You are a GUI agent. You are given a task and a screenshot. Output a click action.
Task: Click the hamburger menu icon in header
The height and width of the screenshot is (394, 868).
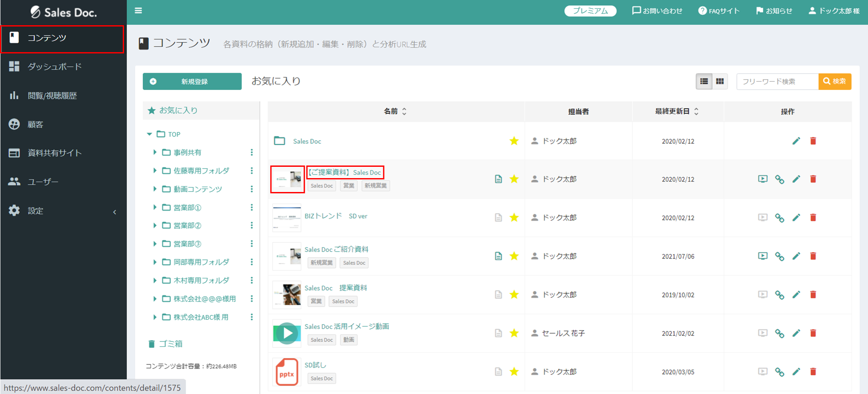point(138,11)
